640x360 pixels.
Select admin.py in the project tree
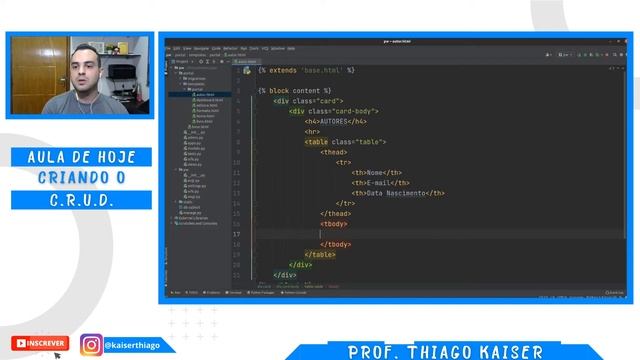193,138
